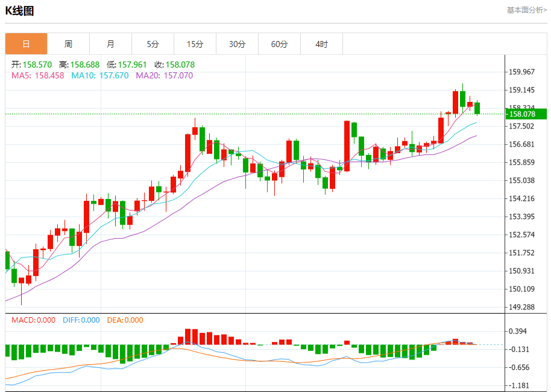Click the pink MA5 indicator label
551x392 pixels.
pos(39,75)
